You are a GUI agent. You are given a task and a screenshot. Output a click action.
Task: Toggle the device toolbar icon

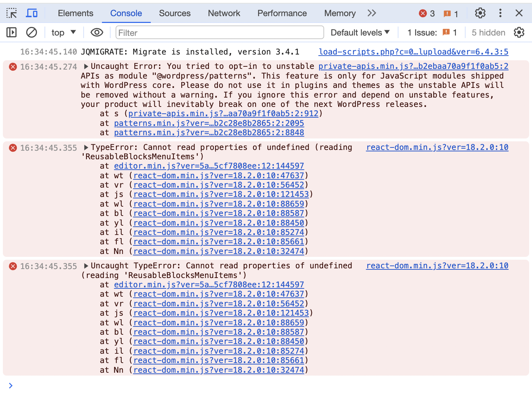tap(32, 13)
